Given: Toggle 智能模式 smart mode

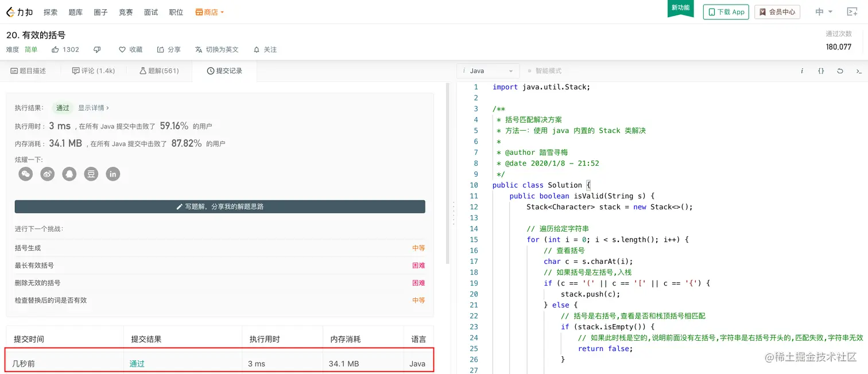Looking at the screenshot, I should click(x=544, y=71).
